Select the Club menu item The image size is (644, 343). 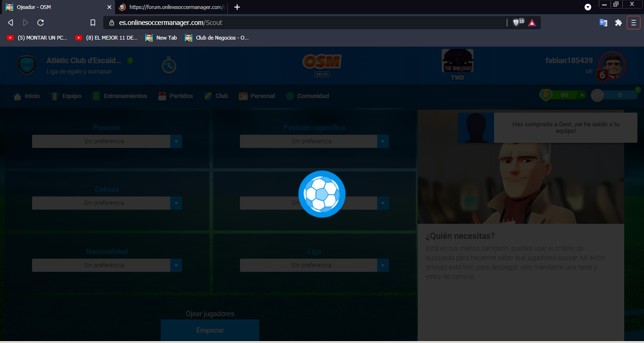click(x=216, y=96)
